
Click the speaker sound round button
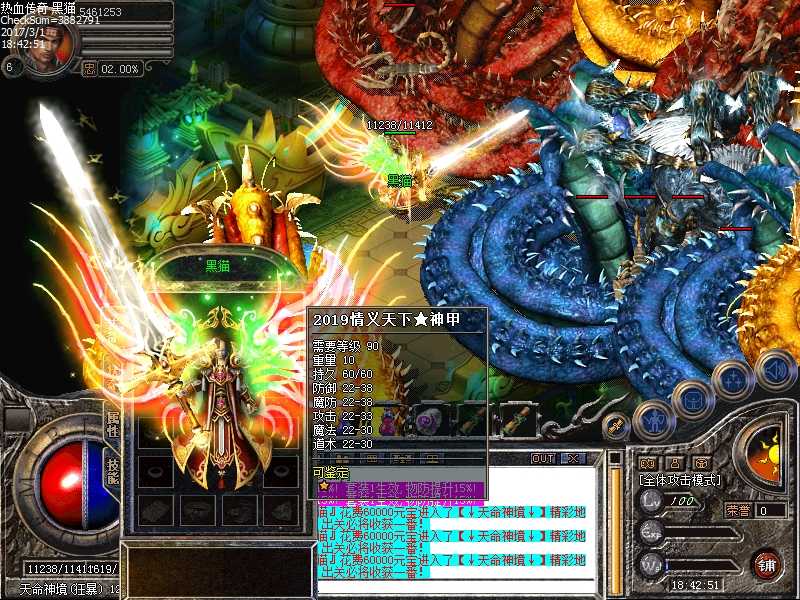point(775,370)
